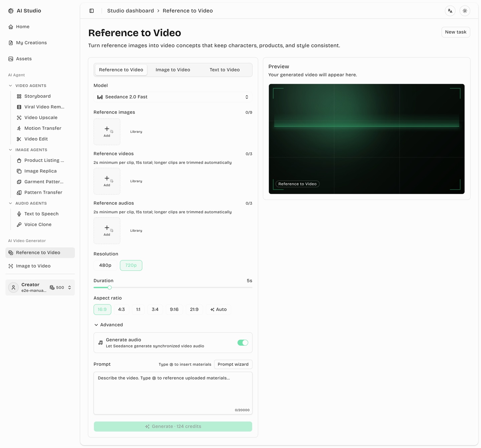Toggle the Generate audio switch
Screen dimensions: 481x448
pos(243,343)
